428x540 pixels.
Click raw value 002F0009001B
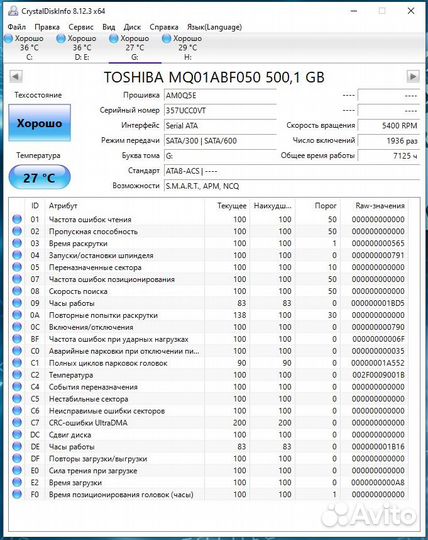[378, 375]
